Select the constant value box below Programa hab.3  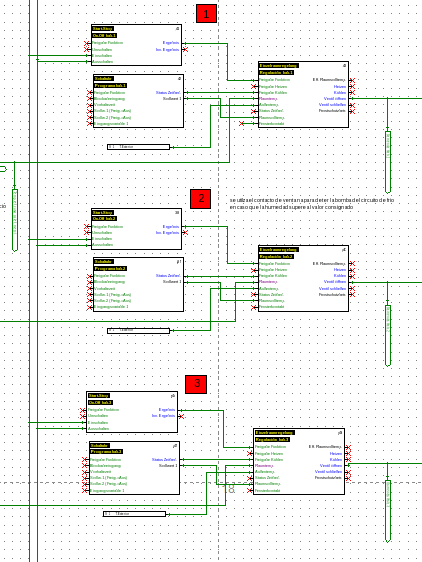point(134,514)
